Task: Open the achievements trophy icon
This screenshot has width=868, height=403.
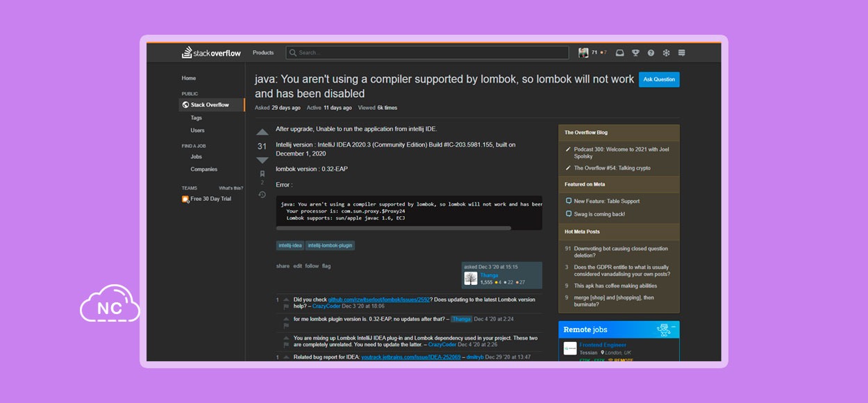Action: click(635, 53)
